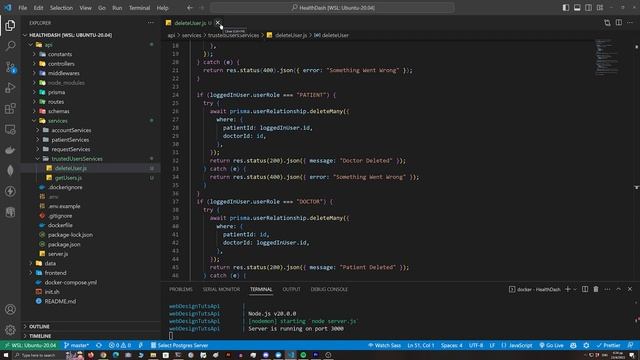Expand the constants folder
640x360 pixels.
[x=60, y=54]
